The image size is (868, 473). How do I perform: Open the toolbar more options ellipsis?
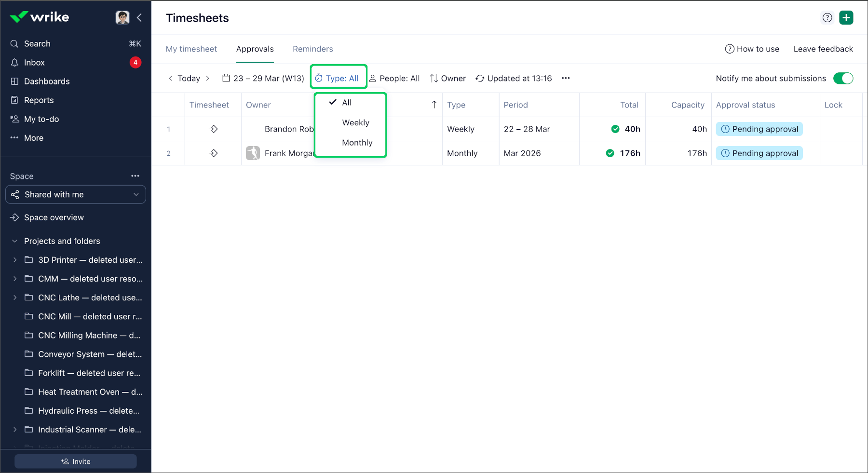[566, 78]
